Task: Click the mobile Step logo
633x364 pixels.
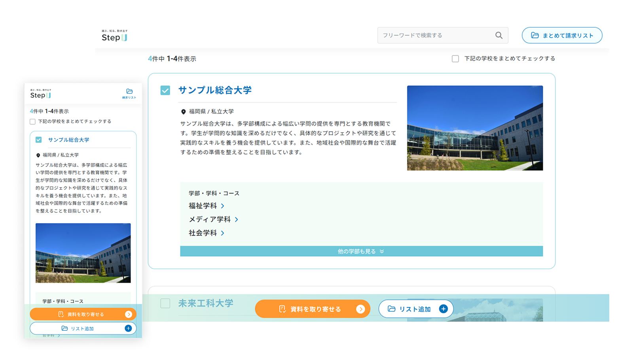Action: click(x=40, y=94)
